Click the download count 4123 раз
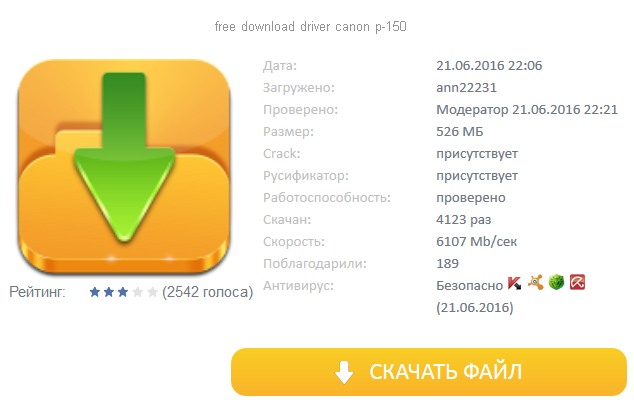 [x=463, y=220]
